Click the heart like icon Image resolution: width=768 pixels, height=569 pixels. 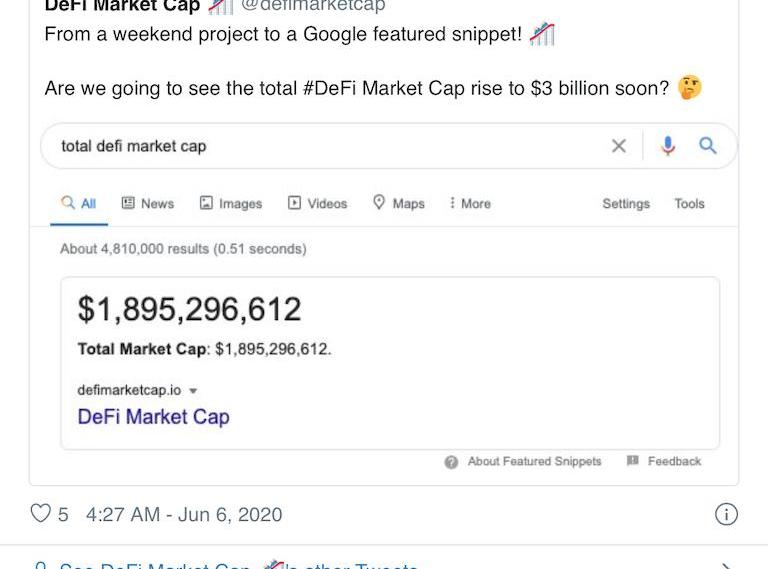pos(41,514)
